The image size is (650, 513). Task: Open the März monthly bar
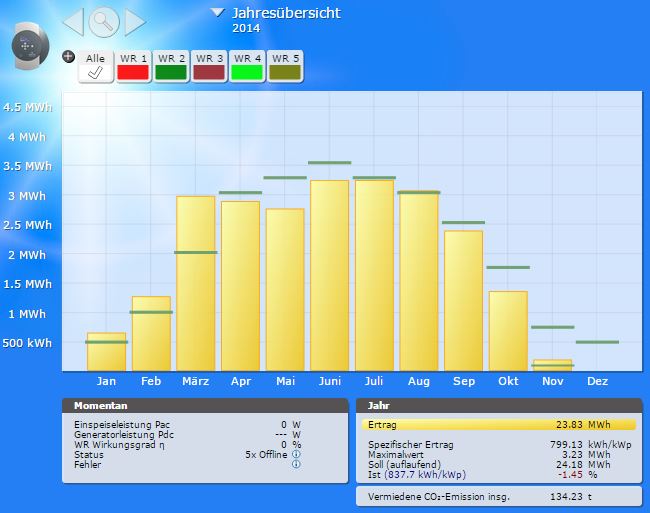pos(196,283)
